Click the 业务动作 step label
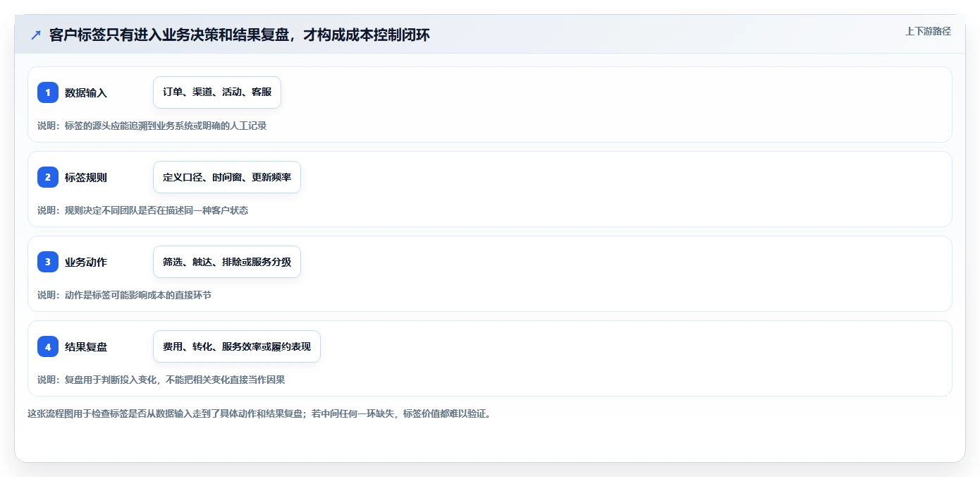The image size is (980, 477). (86, 262)
